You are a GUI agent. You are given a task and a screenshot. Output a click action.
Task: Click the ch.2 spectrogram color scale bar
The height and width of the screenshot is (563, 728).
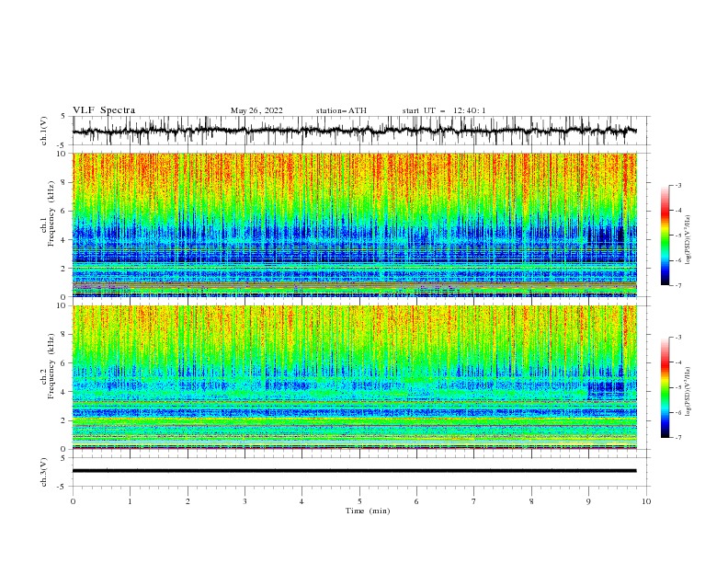[665, 387]
